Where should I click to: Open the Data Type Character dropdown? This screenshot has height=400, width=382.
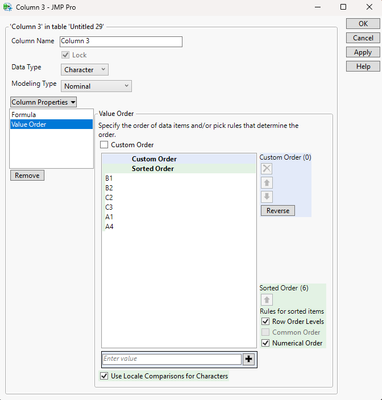(85, 70)
